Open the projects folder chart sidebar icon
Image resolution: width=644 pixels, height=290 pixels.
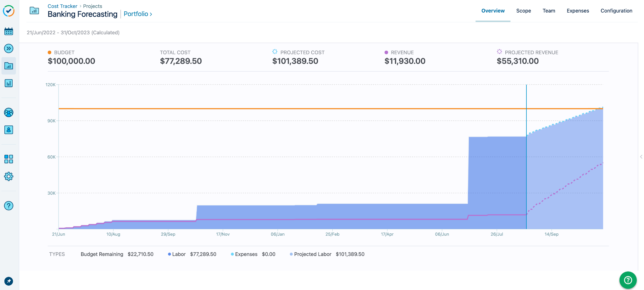coord(8,66)
